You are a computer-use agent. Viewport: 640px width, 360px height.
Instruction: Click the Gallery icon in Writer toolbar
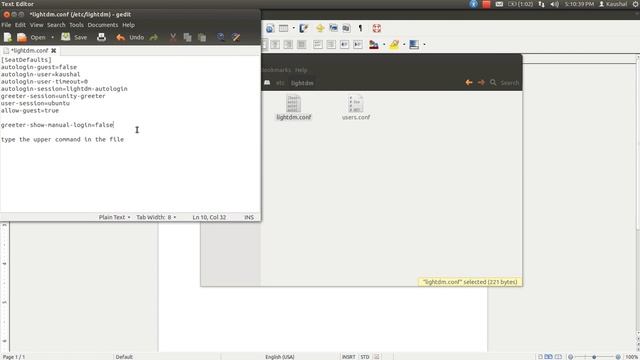click(x=333, y=28)
